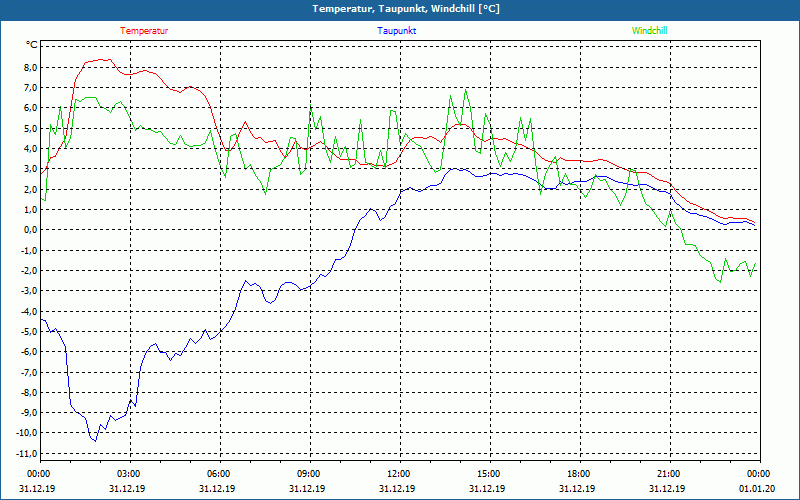Screen dimensions: 800x500
Task: Click the '3,0' y-axis value
Action: point(31,169)
